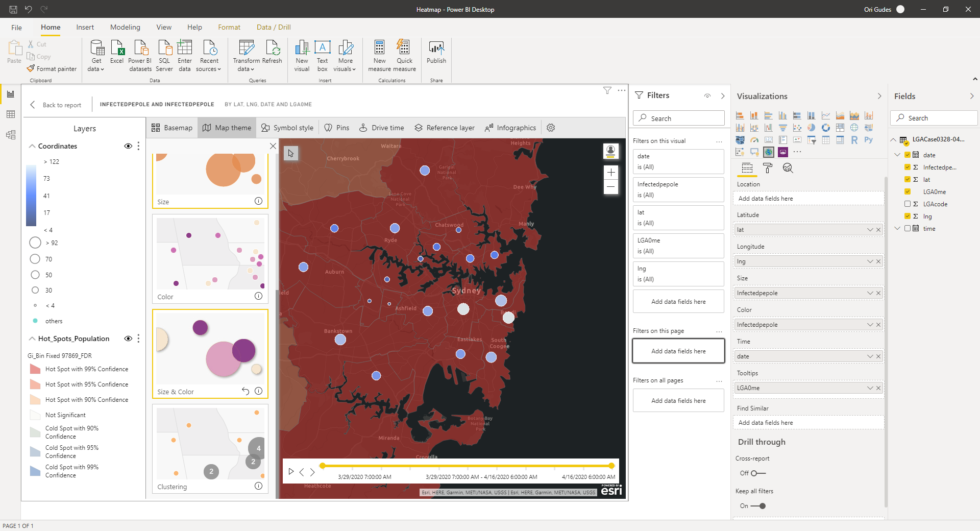Select the Symbol style tab
The image size is (980, 531).
point(287,128)
